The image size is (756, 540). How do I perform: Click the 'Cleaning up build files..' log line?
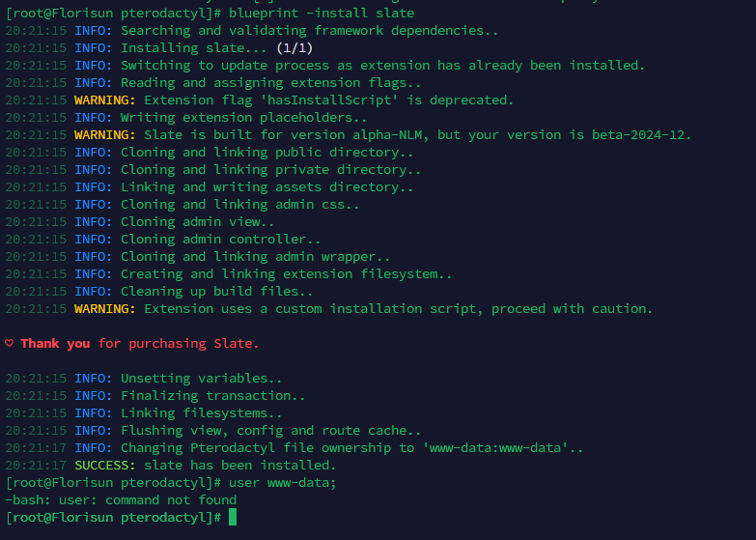coord(158,292)
